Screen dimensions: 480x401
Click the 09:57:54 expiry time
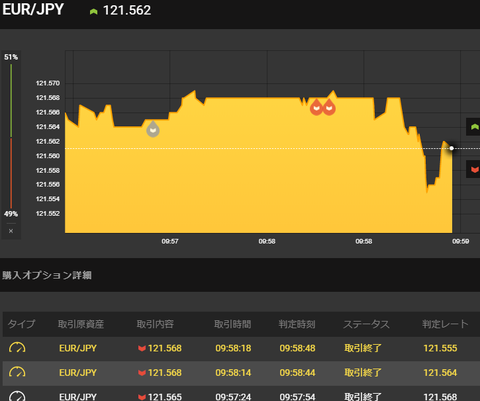point(297,397)
